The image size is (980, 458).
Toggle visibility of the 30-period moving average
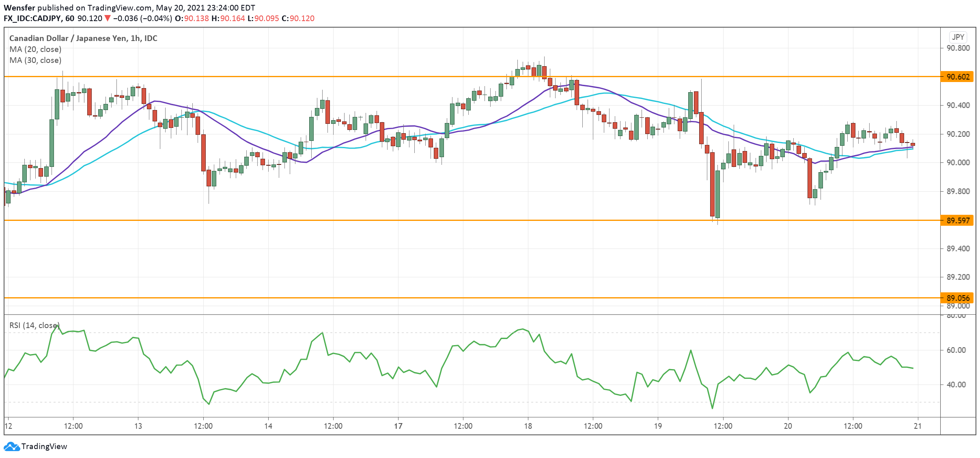35,60
